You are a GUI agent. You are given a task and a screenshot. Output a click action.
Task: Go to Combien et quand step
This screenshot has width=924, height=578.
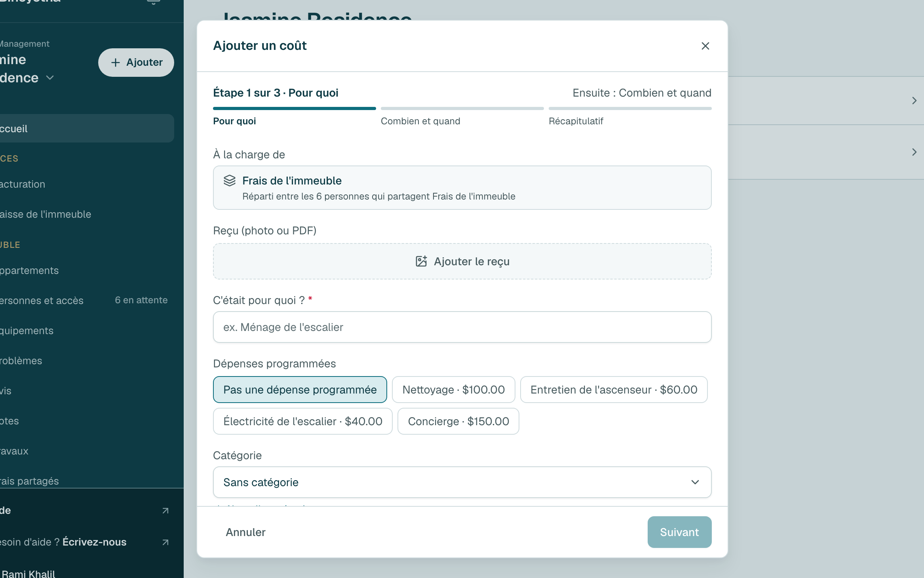pyautogui.click(x=420, y=121)
